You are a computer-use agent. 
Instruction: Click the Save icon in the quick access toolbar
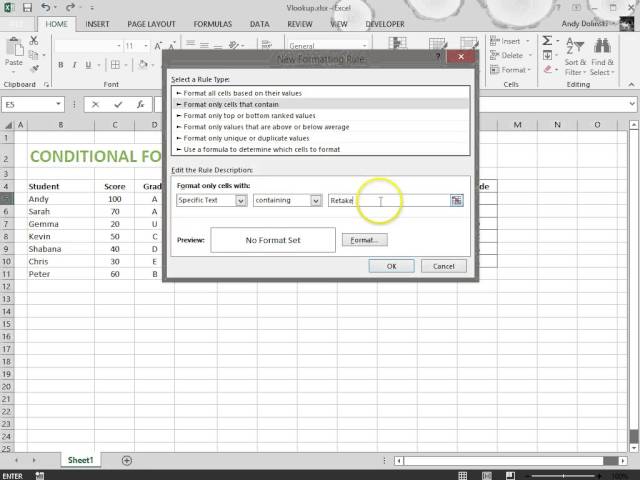[x=27, y=7]
